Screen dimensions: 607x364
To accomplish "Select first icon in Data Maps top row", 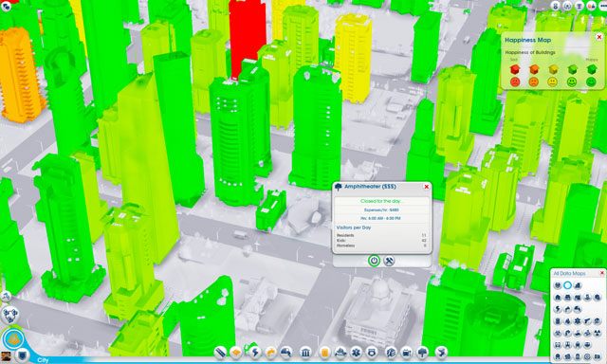I will tap(558, 285).
